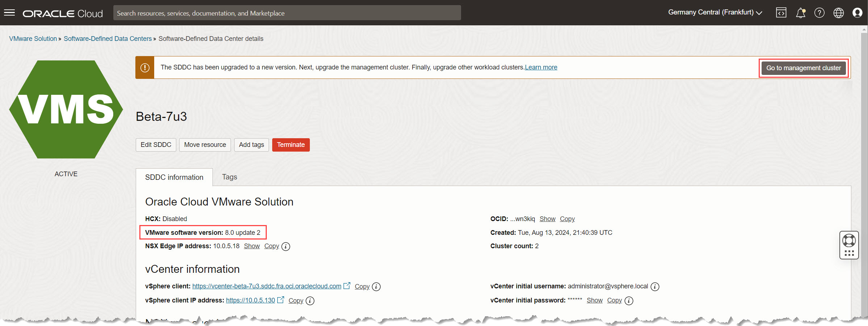Copy the vSphere client IP address

tap(296, 301)
